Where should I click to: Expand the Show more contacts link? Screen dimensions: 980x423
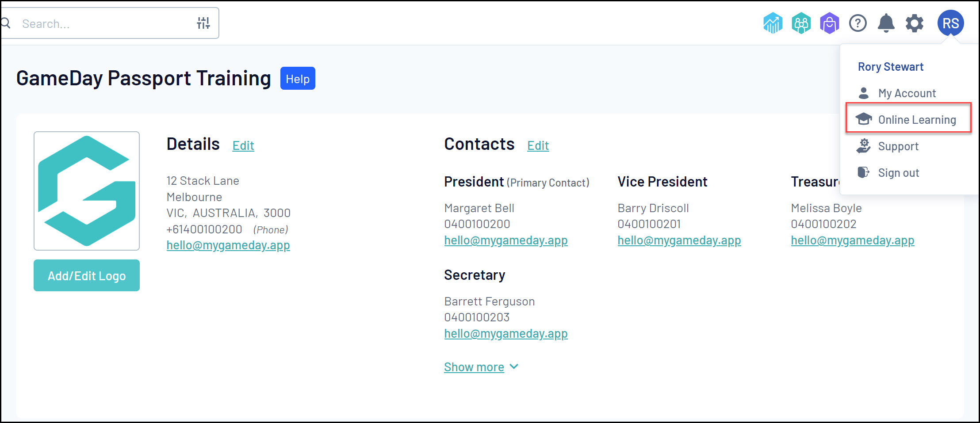pos(474,367)
